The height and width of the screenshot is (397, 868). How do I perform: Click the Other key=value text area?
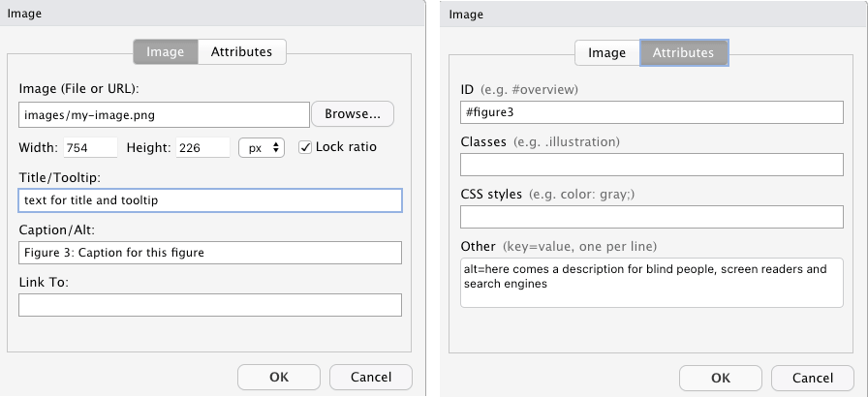pos(652,283)
